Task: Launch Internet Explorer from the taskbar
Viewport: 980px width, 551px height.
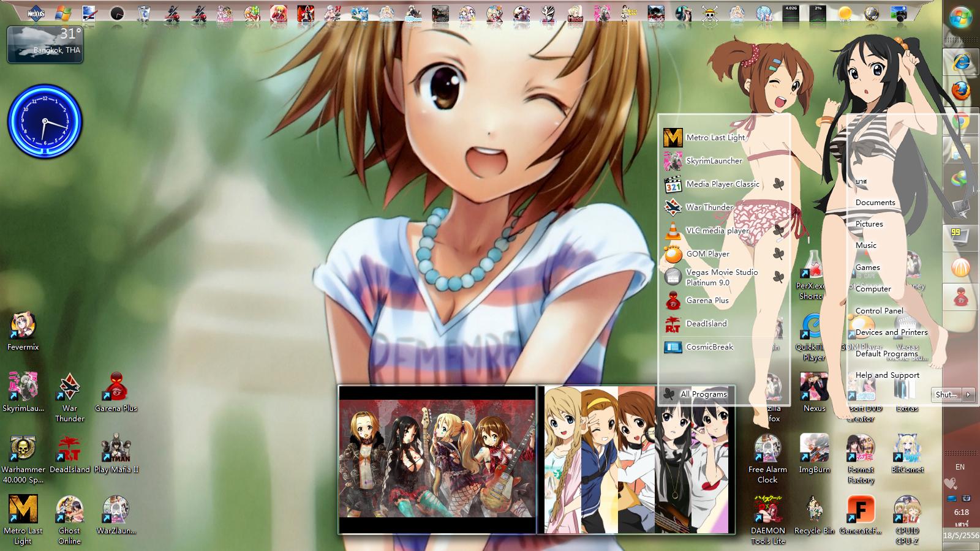Action: [x=960, y=62]
